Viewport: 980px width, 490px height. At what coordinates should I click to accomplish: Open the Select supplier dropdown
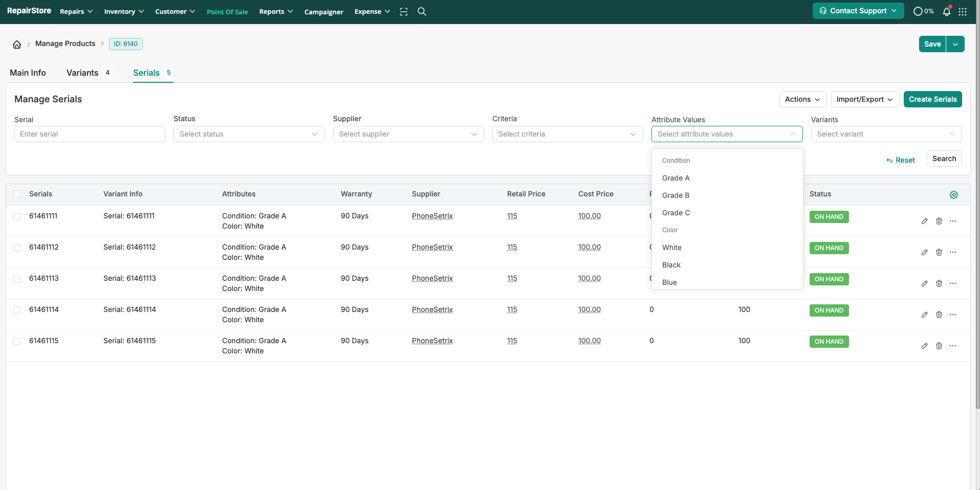click(x=408, y=134)
